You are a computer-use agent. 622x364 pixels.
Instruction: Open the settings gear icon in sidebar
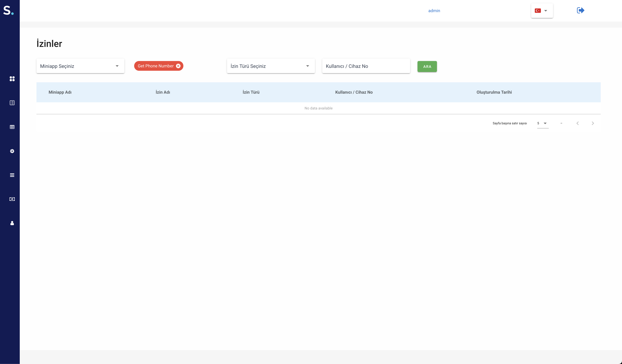12,151
